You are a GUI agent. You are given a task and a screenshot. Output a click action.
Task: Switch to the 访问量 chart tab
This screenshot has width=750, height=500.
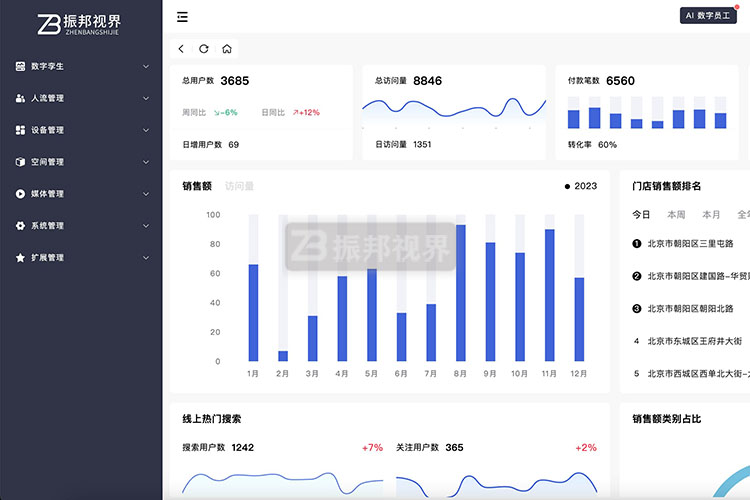click(x=239, y=186)
